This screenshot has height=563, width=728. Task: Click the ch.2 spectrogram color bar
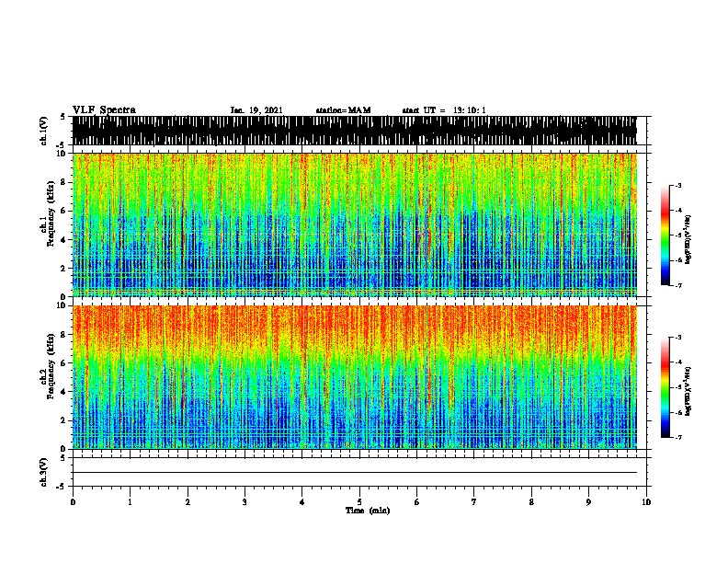[x=665, y=387]
